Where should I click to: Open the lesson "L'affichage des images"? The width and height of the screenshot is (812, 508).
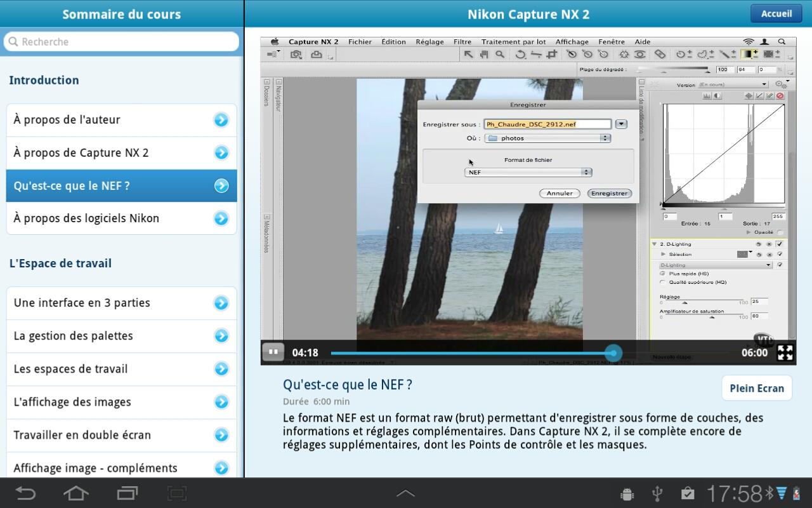pyautogui.click(x=121, y=402)
